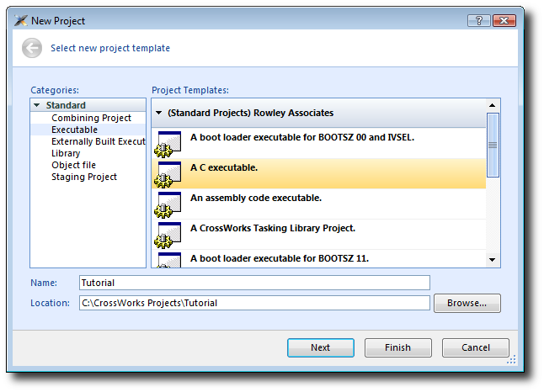The image size is (544, 392).
Task: Select the Library category
Action: click(x=66, y=153)
